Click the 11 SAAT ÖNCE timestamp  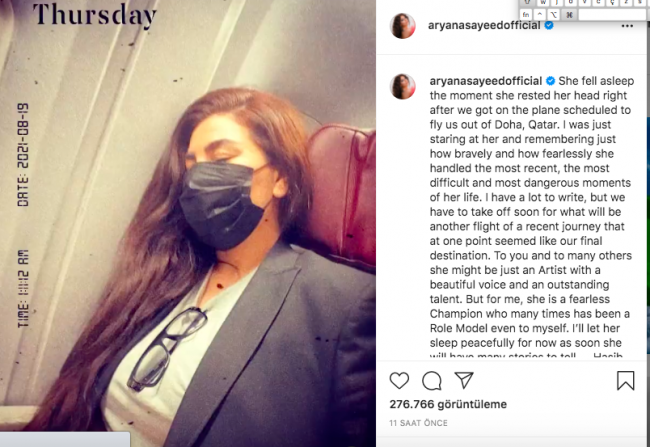pyautogui.click(x=418, y=423)
